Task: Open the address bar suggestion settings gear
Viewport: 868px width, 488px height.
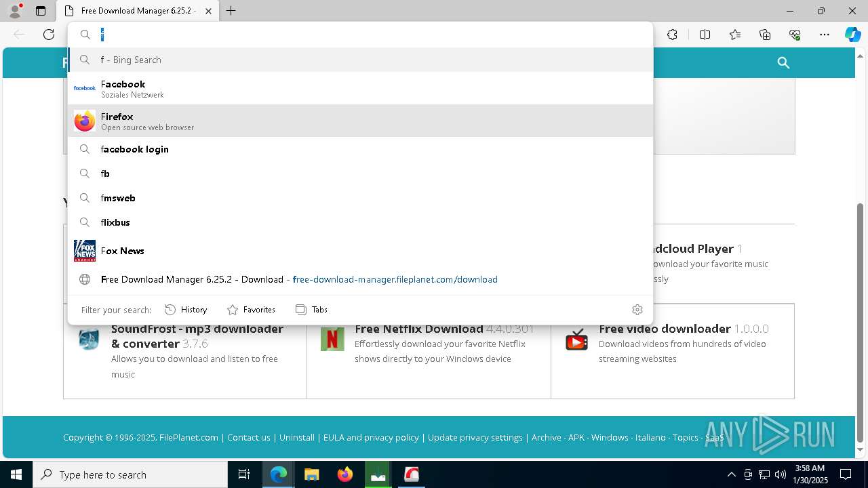Action: point(637,310)
